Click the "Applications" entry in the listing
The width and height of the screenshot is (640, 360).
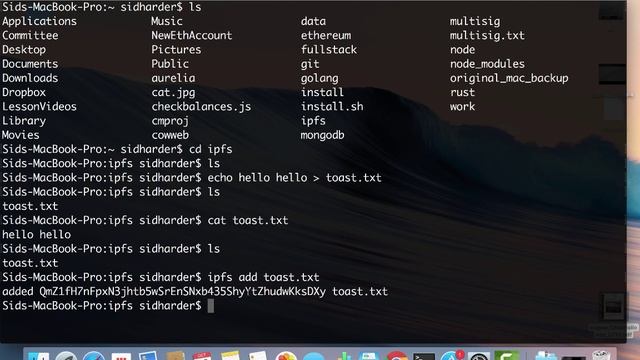(x=39, y=21)
